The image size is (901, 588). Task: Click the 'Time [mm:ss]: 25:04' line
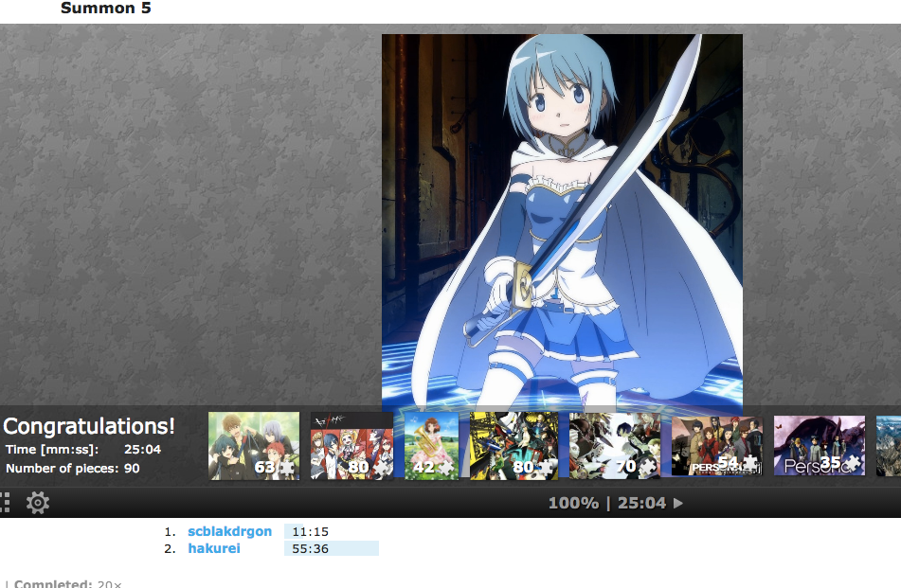click(x=83, y=450)
